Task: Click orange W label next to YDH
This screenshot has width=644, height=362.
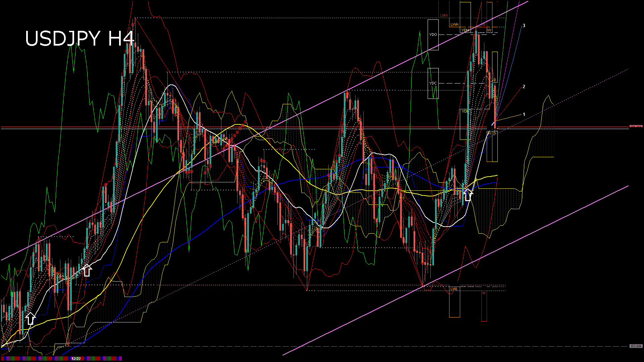Action: pos(489,30)
